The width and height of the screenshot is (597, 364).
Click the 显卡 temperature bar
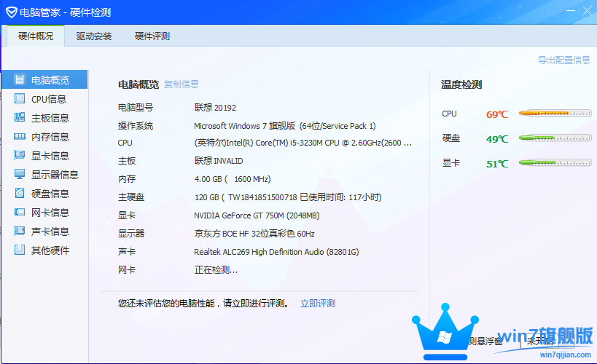[x=555, y=162]
